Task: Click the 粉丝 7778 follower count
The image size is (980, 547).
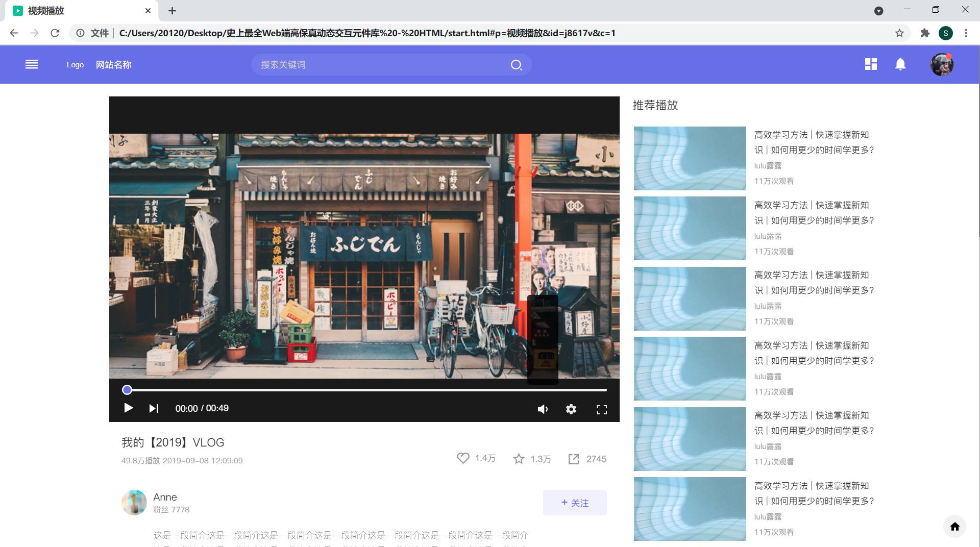Action: pyautogui.click(x=171, y=509)
